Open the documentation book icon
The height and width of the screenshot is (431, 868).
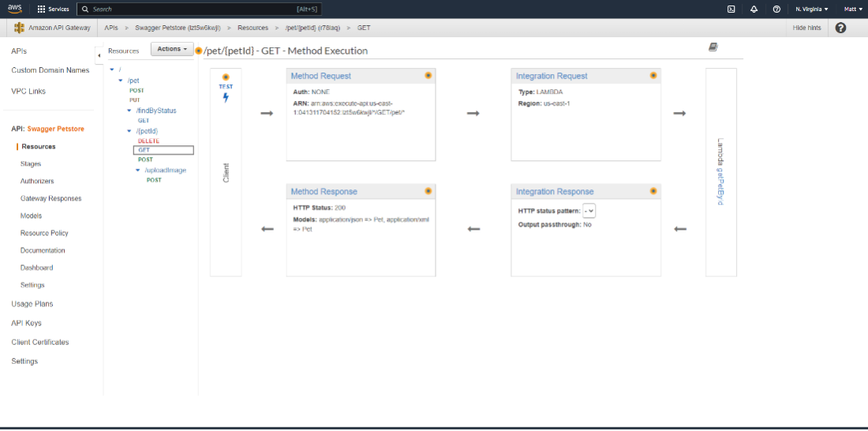pyautogui.click(x=713, y=47)
